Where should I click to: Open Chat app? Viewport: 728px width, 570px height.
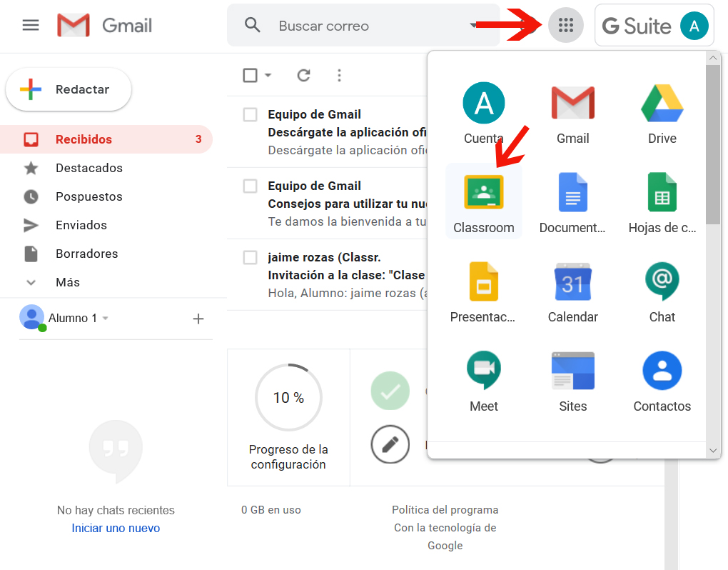662,291
